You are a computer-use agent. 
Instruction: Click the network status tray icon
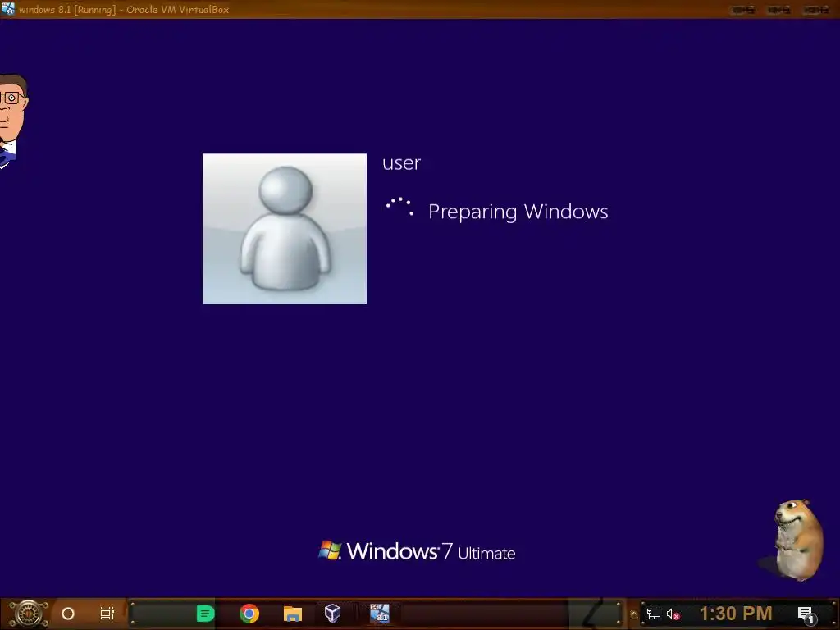(654, 614)
